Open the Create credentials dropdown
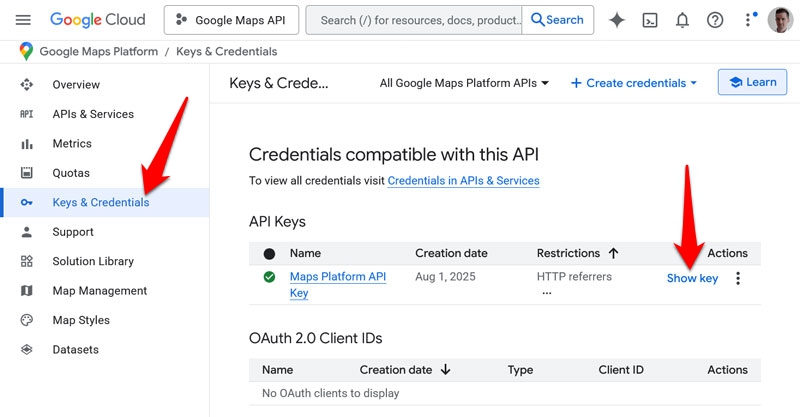 [x=634, y=83]
